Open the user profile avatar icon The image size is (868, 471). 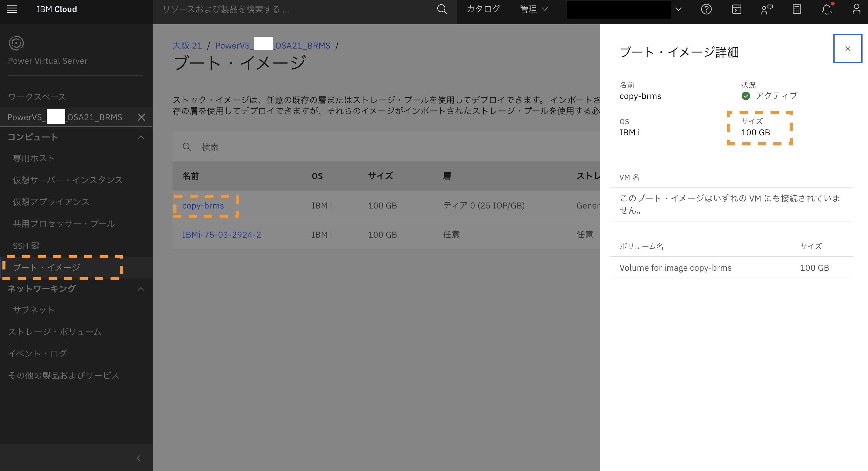(x=856, y=9)
